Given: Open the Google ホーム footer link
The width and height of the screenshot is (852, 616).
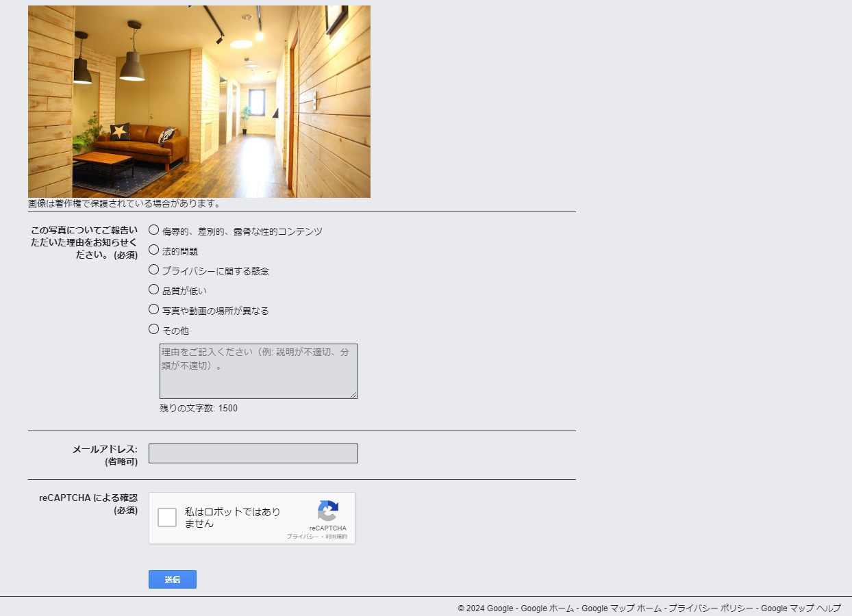Looking at the screenshot, I should coord(547,608).
